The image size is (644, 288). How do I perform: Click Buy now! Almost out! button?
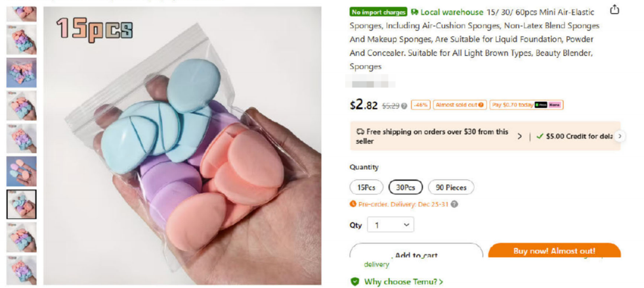click(x=554, y=250)
